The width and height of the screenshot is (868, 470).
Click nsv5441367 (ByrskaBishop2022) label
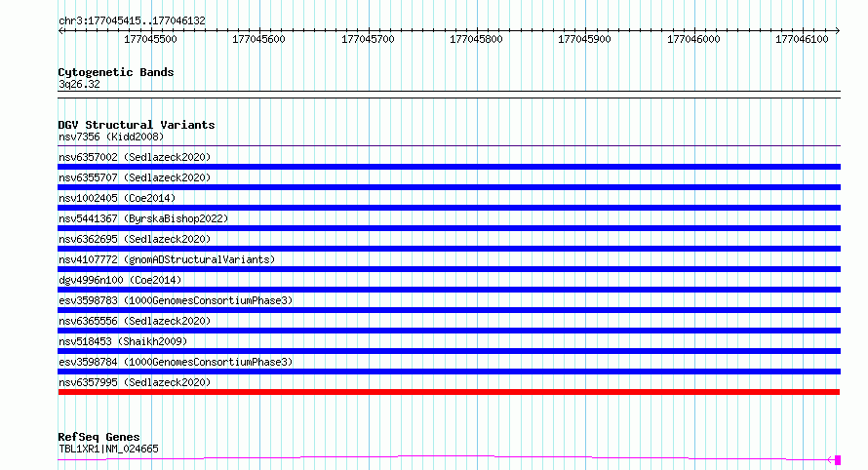143,218
